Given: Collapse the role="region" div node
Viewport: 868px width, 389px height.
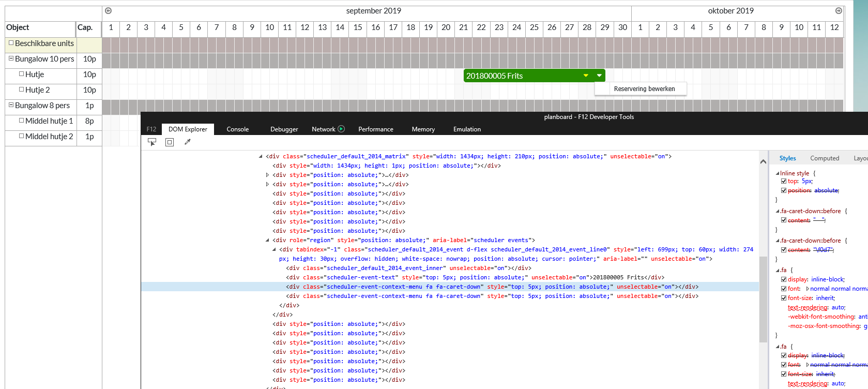Looking at the screenshot, I should click(267, 240).
